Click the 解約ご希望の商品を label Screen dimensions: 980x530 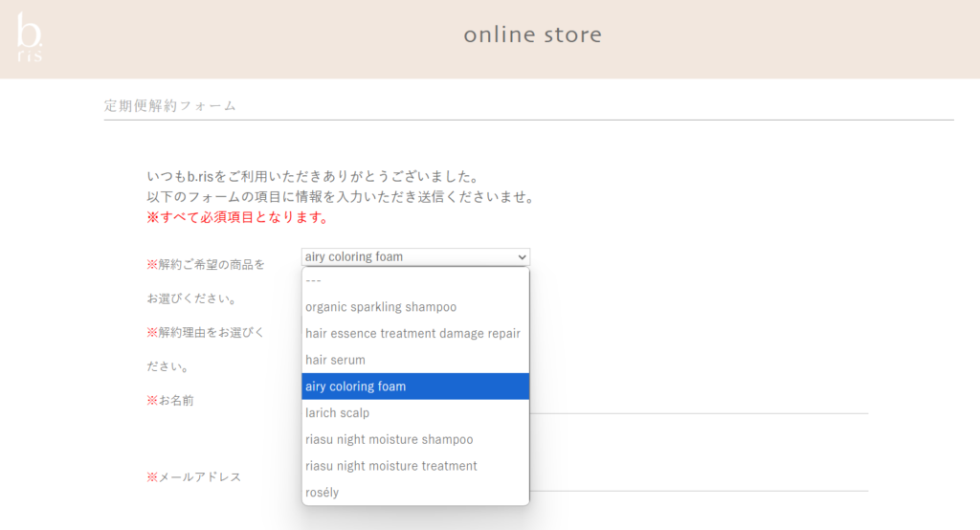coord(206,264)
